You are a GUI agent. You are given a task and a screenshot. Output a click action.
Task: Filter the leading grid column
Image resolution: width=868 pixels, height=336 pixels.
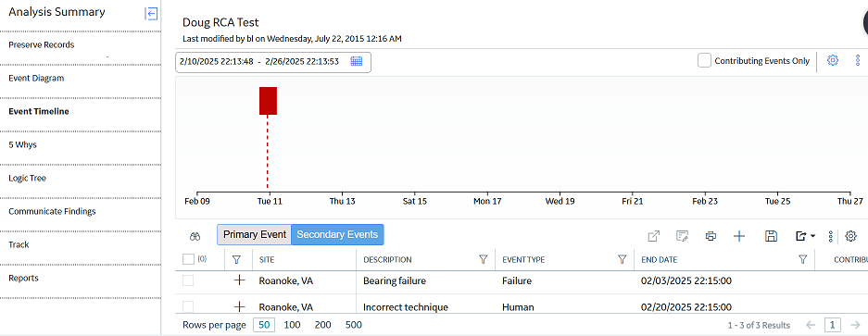coord(237,259)
